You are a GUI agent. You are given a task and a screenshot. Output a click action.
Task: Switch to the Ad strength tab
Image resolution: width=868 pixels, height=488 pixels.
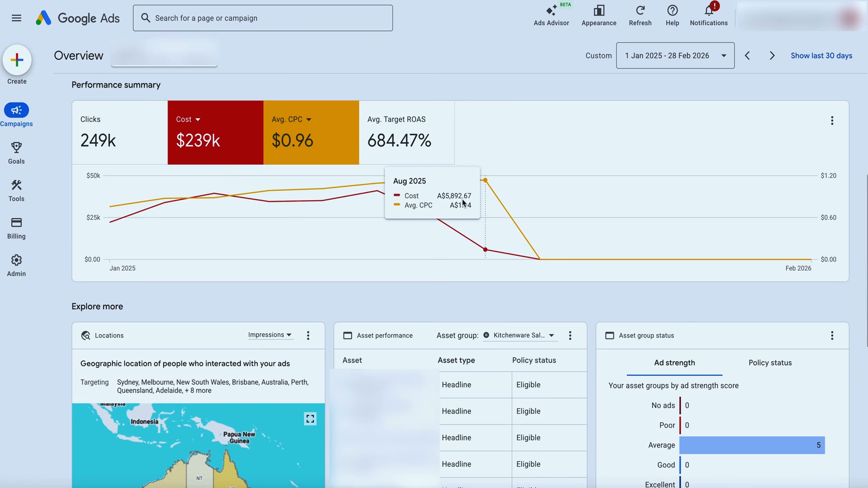[675, 363]
